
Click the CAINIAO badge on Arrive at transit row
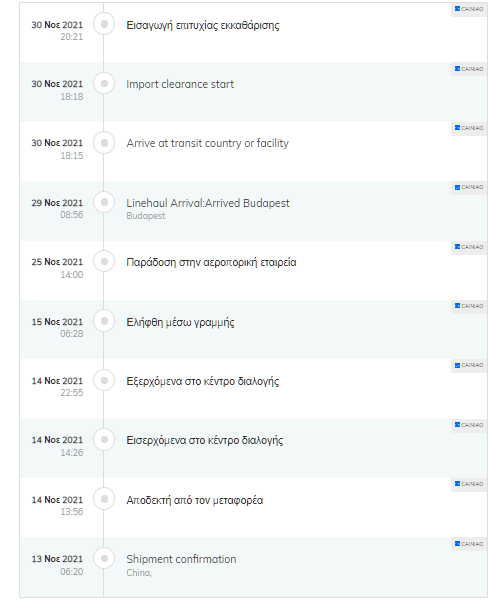[469, 128]
